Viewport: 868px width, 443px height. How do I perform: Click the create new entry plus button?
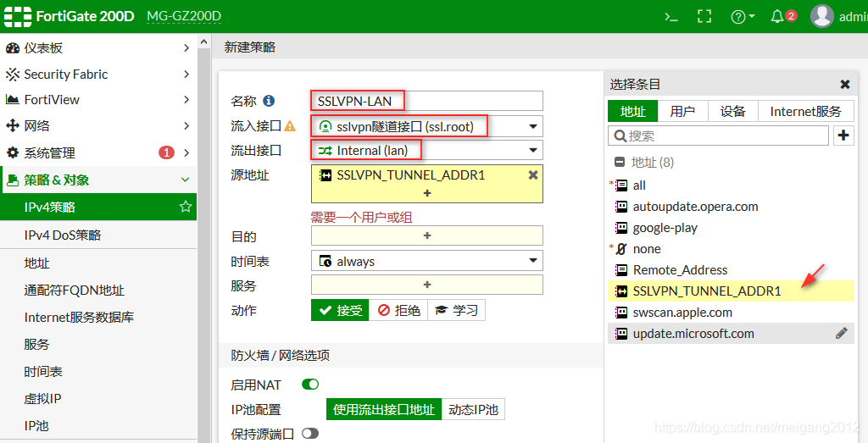pos(843,135)
